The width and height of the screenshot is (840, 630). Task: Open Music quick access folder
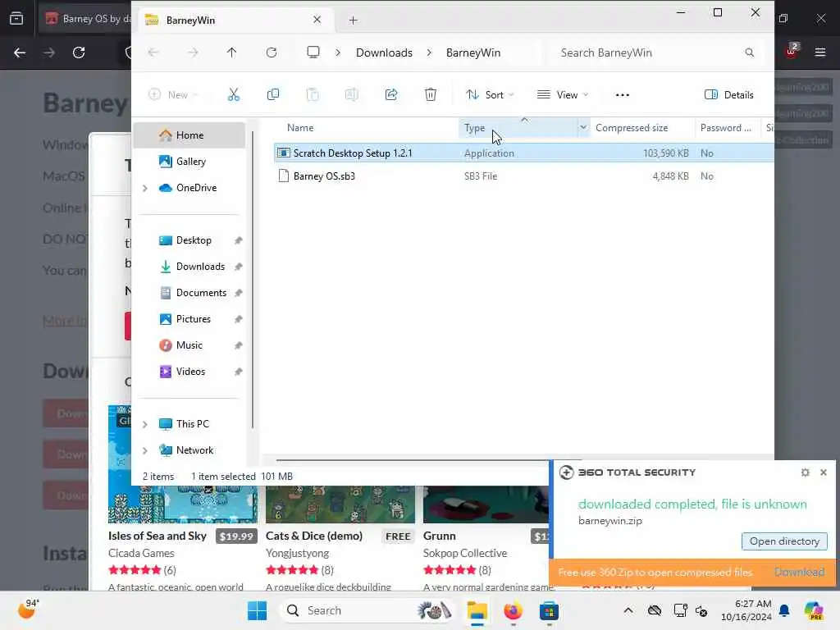tap(189, 345)
